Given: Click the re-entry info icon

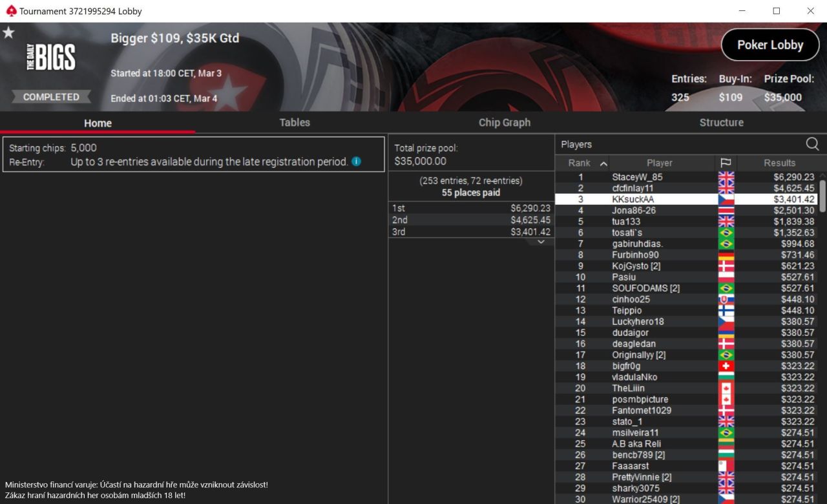Looking at the screenshot, I should click(x=356, y=162).
